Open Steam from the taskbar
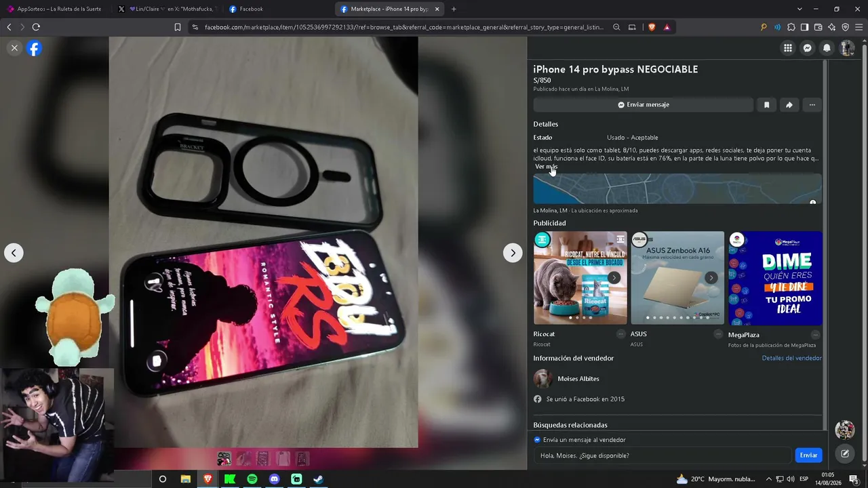Screen dimensions: 868x488 coord(318,479)
